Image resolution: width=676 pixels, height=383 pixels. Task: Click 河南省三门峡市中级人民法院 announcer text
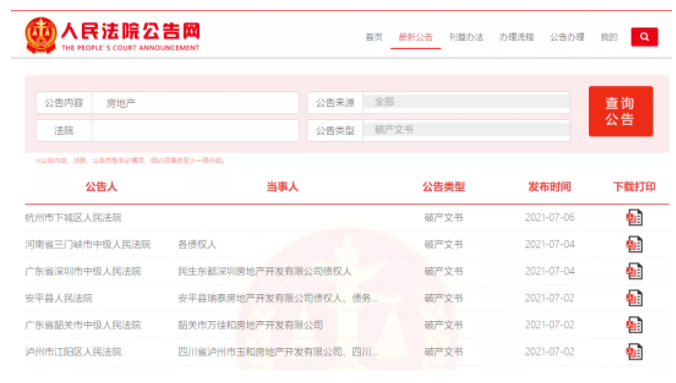click(x=88, y=245)
